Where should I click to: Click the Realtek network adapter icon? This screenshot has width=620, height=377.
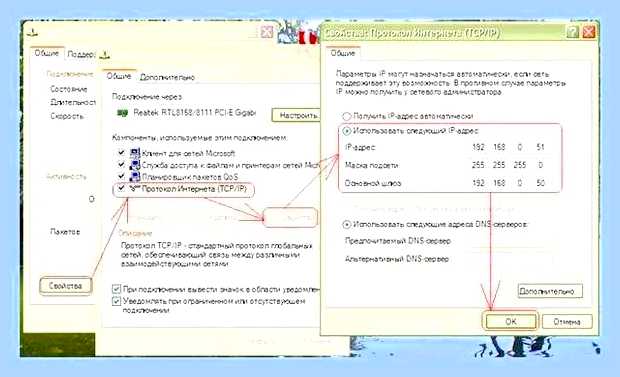123,113
